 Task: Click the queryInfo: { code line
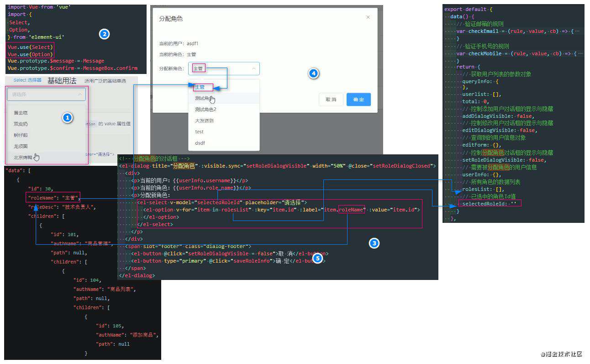click(x=480, y=81)
